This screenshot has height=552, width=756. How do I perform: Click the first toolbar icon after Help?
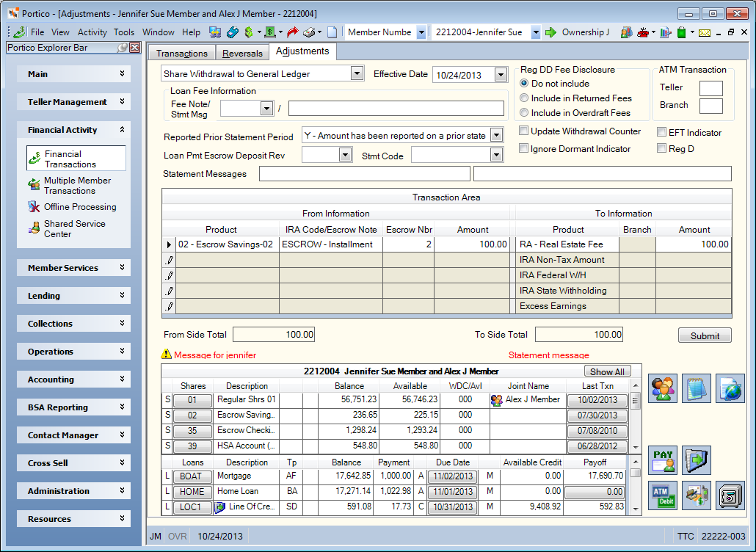[x=215, y=32]
